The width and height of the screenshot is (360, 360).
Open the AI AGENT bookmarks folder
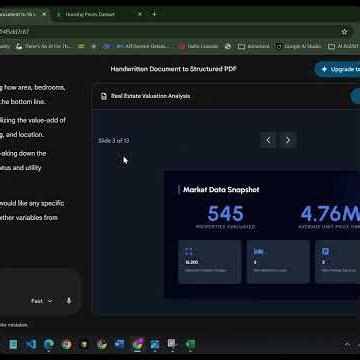click(344, 46)
